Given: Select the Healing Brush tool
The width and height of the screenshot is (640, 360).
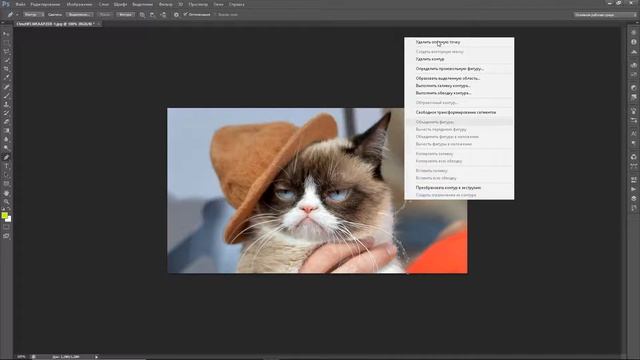Looking at the screenshot, I should (6, 87).
